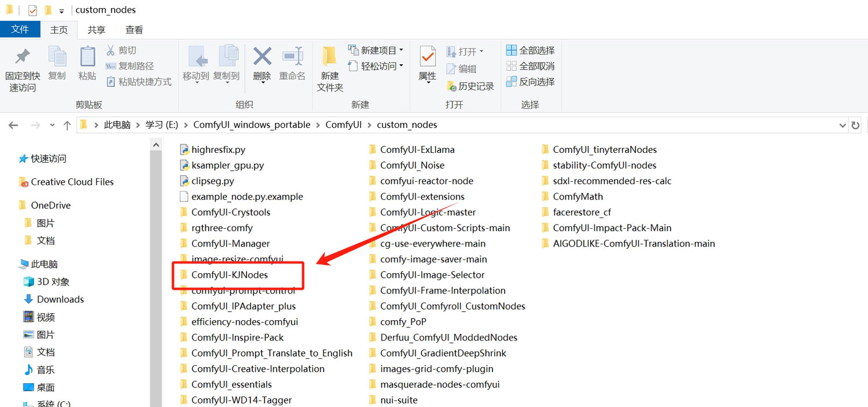This screenshot has height=407, width=868.
Task: Click 学习 (E:) breadcrumb in address bar
Action: click(162, 124)
